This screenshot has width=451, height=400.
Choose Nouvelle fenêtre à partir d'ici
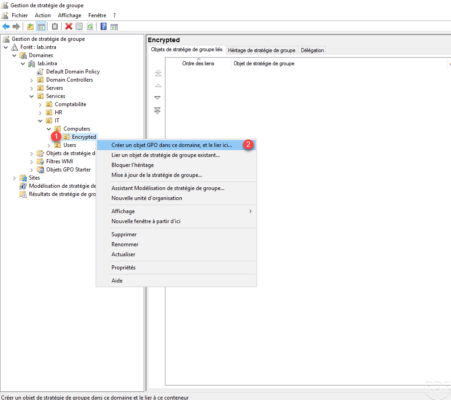(x=176, y=221)
